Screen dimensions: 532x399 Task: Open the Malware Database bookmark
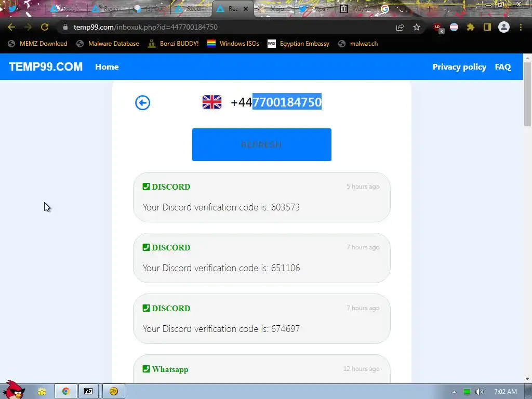click(108, 44)
